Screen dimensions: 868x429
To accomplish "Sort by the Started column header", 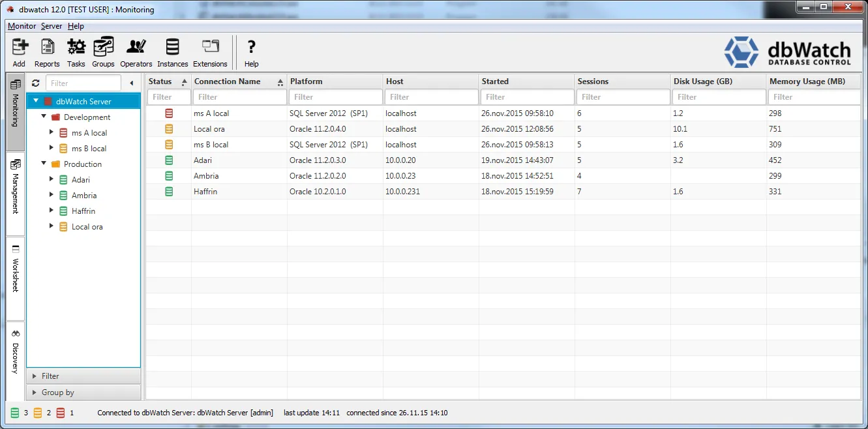I will [x=527, y=81].
